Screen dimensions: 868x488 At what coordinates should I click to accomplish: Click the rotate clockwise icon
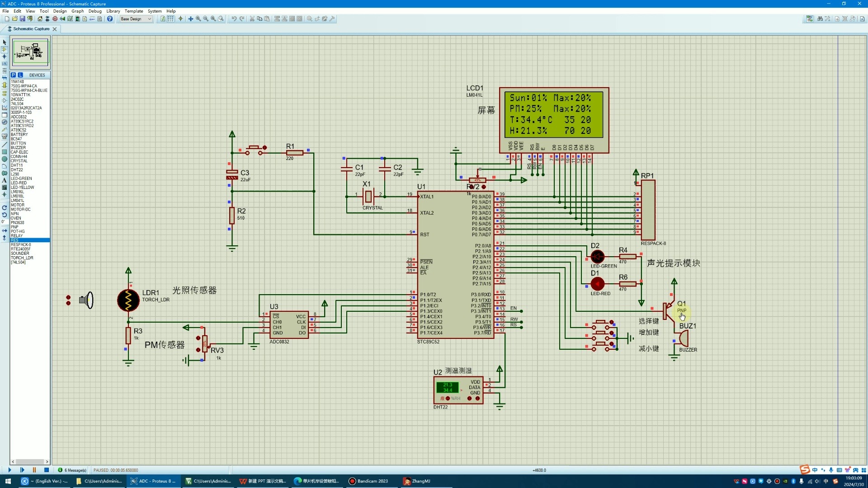5,208
